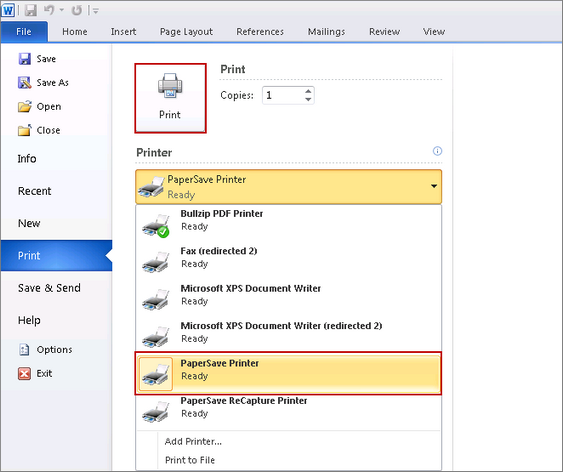Click the red Exit icon
The width and height of the screenshot is (563, 472).
click(x=24, y=373)
